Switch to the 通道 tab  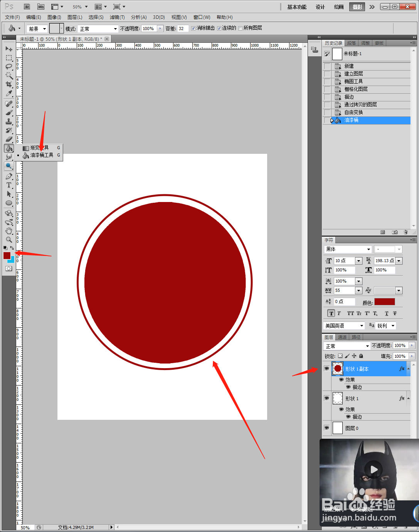342,337
